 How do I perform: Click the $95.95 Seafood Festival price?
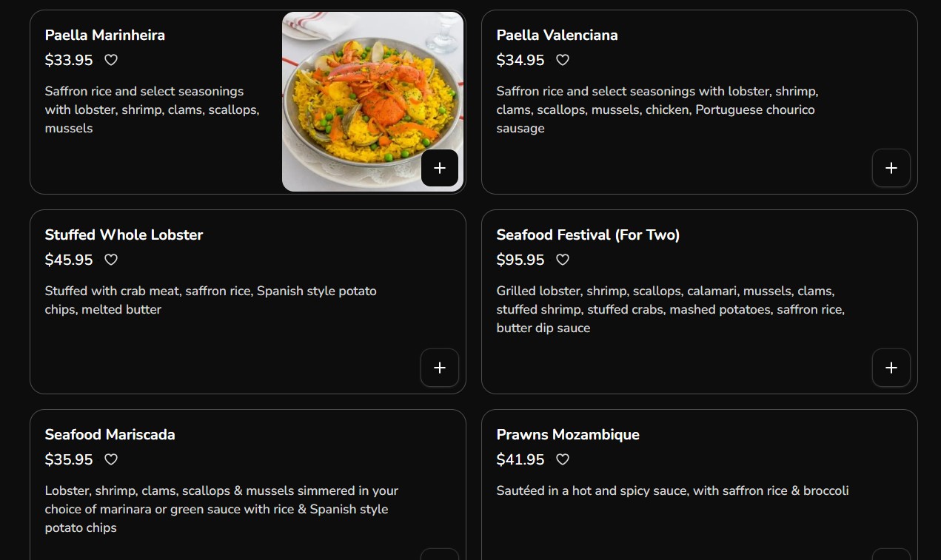(520, 260)
